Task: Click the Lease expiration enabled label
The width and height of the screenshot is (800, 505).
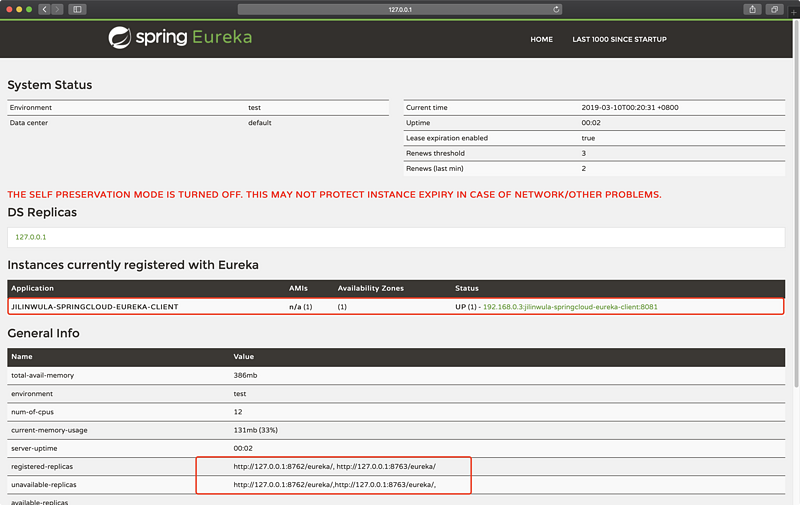Action: click(x=447, y=138)
